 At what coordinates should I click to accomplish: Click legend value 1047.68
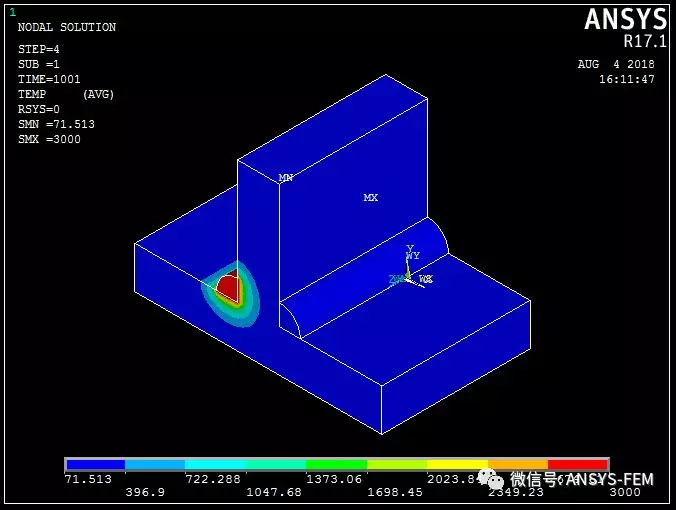tap(274, 492)
